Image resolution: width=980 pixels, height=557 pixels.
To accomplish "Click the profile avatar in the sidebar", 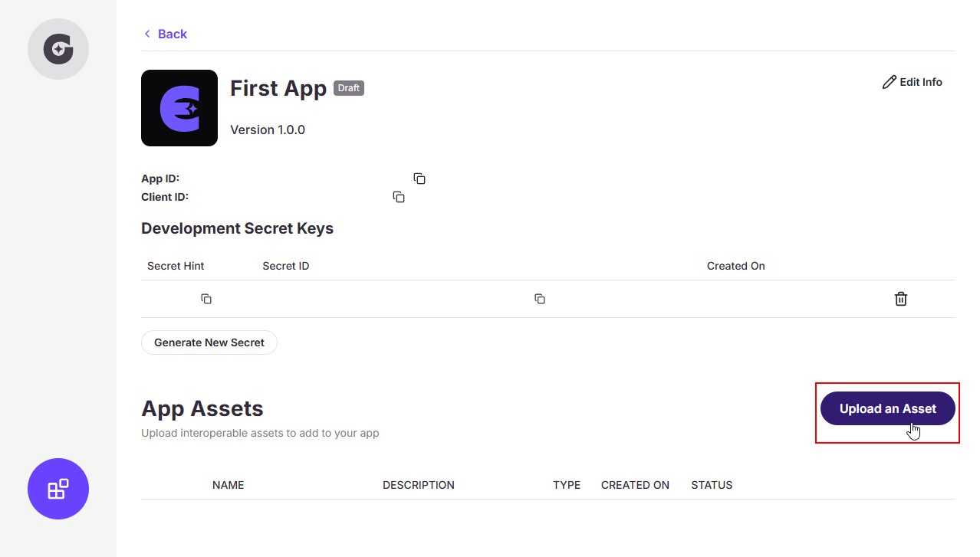I will pos(58,48).
